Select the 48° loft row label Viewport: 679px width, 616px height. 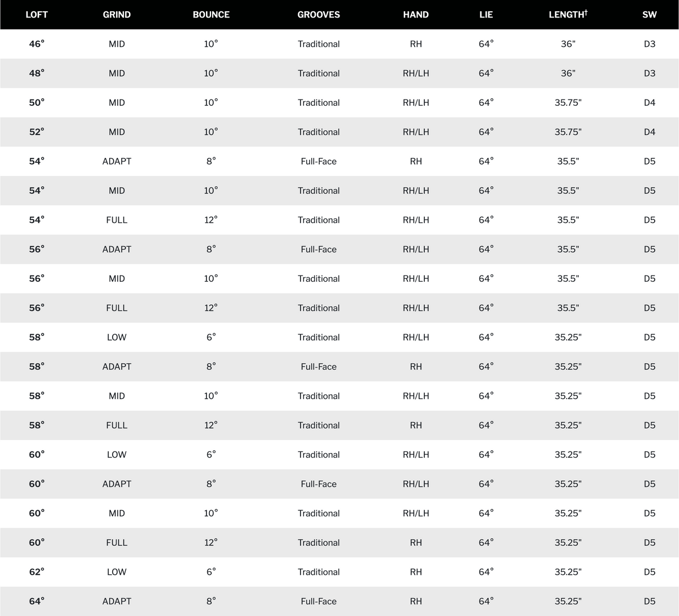(x=37, y=73)
